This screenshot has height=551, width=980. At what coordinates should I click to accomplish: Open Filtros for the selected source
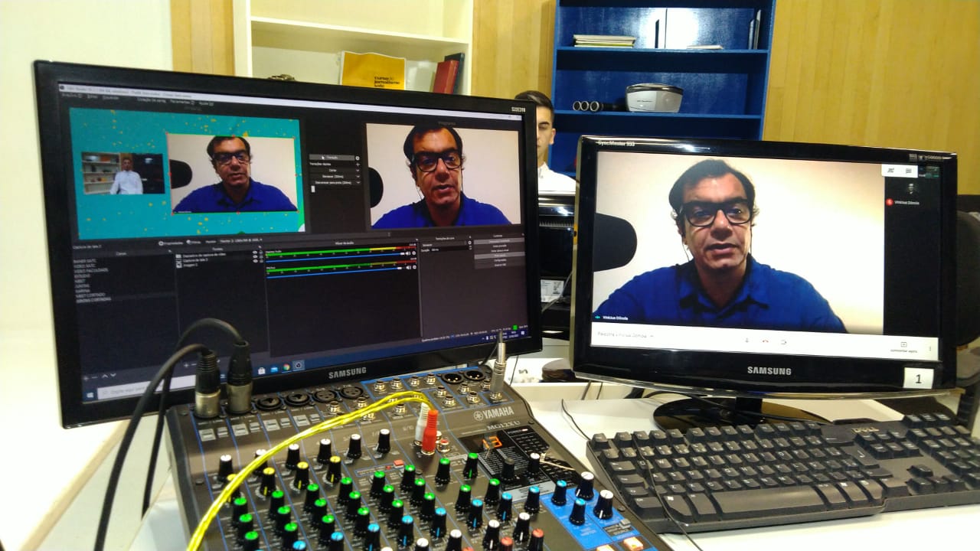[194, 243]
